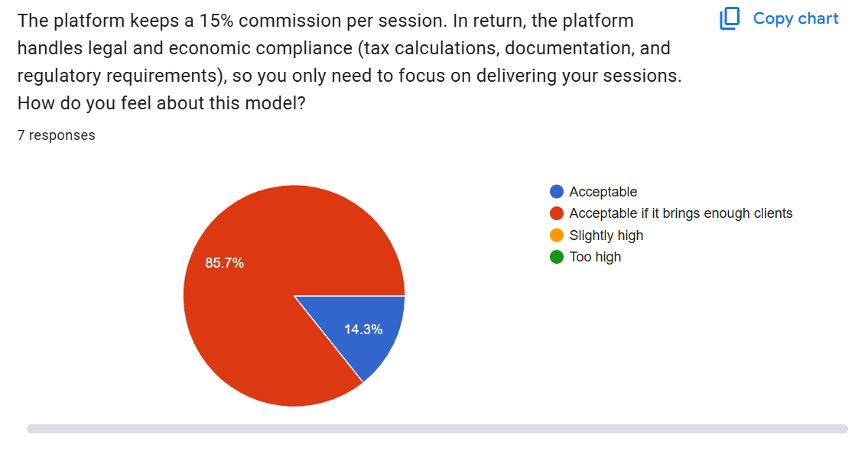Click the red legend dot
Image resolution: width=868 pixels, height=461 pixels.
557,213
